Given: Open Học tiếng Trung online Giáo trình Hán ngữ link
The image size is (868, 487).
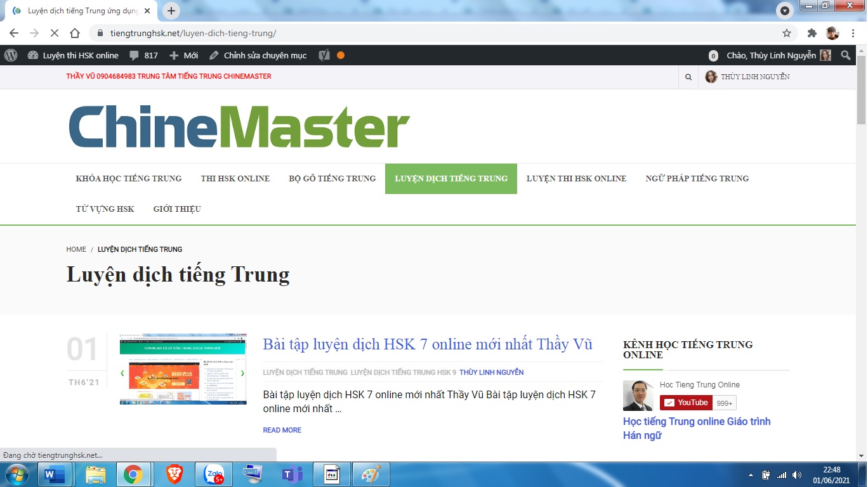Looking at the screenshot, I should (697, 428).
